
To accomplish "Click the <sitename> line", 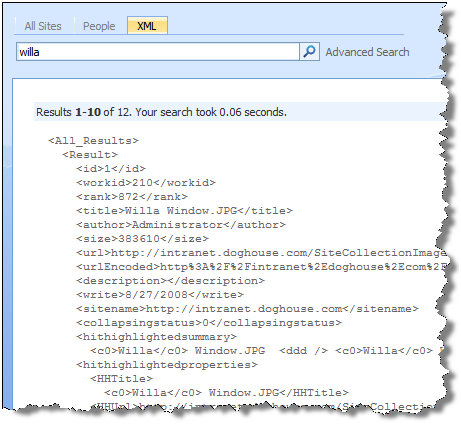I will coord(247,309).
